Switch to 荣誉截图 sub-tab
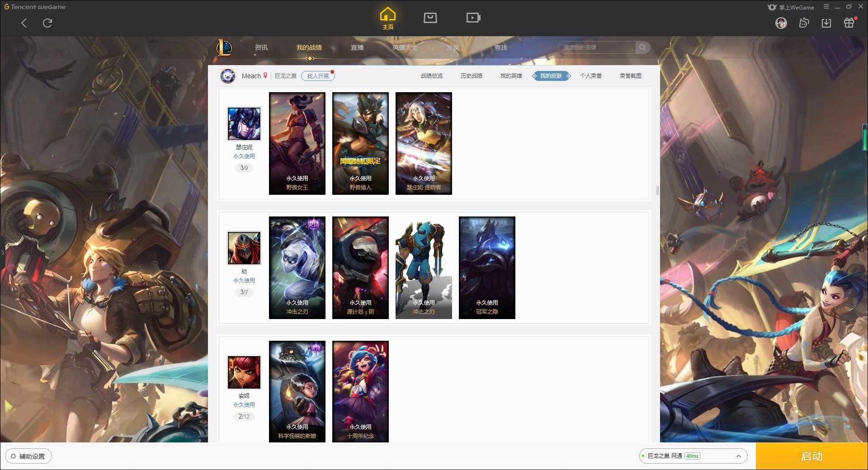 coord(631,76)
